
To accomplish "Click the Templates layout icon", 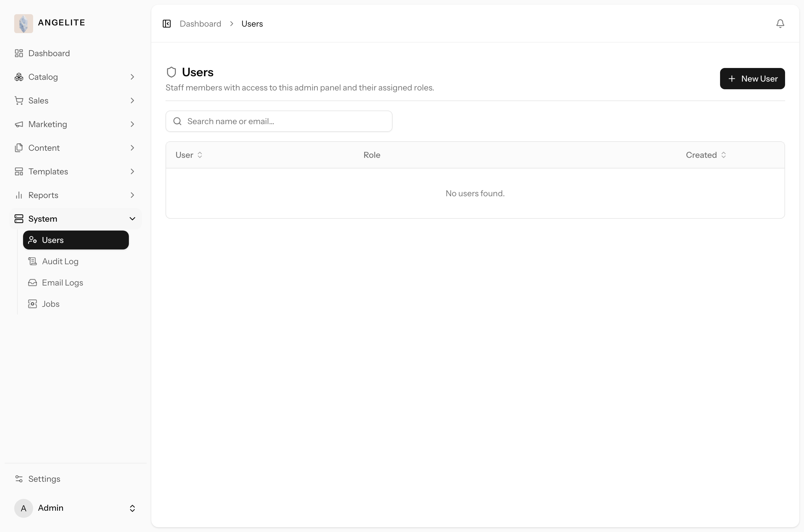I will [x=19, y=172].
